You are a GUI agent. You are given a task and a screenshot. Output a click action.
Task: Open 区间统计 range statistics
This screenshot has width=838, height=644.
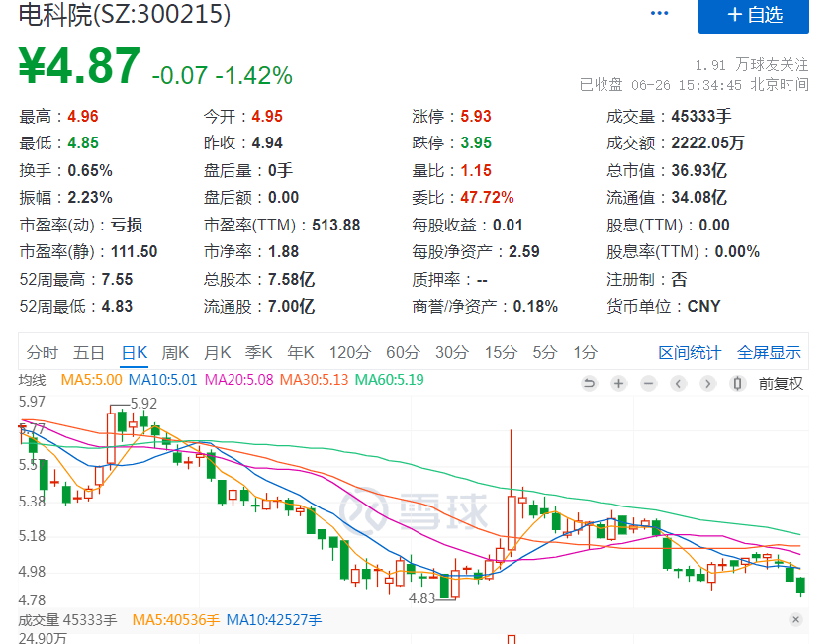tap(690, 353)
